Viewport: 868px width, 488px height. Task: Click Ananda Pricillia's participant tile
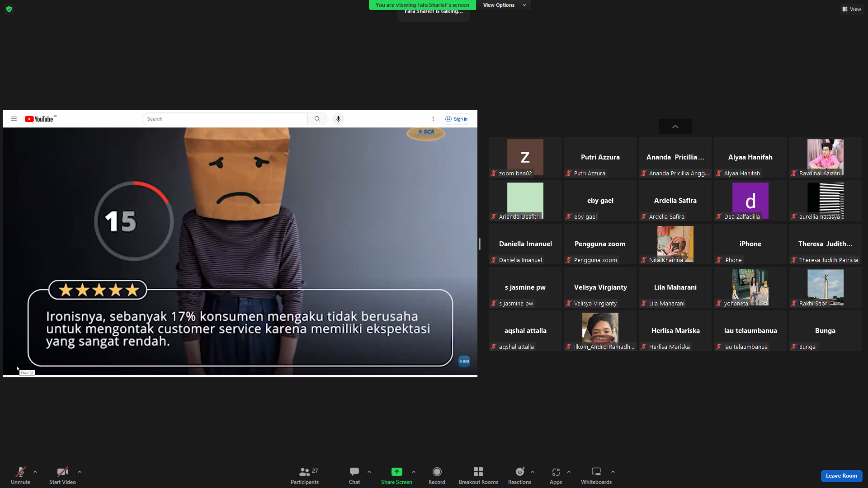(x=675, y=157)
